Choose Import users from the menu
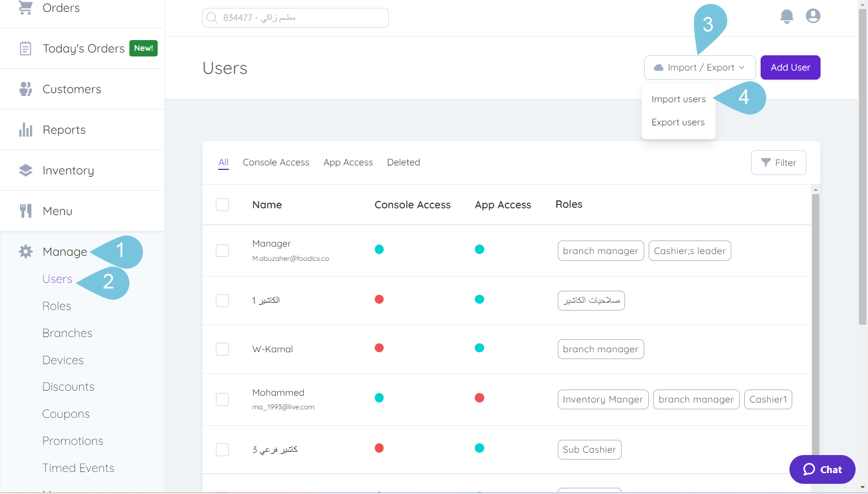This screenshot has height=494, width=868. (679, 99)
